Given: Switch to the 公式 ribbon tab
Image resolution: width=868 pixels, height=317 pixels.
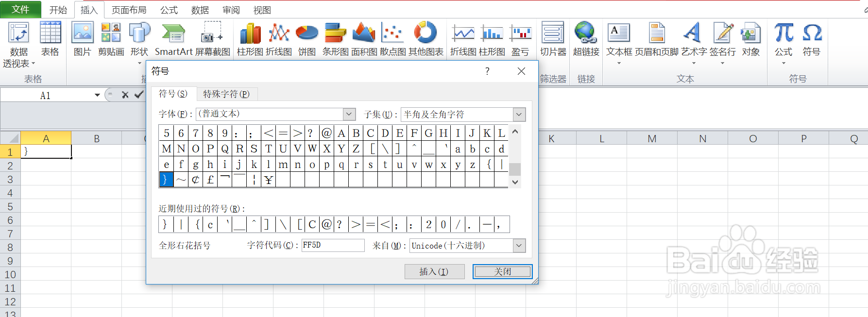Looking at the screenshot, I should (x=169, y=10).
